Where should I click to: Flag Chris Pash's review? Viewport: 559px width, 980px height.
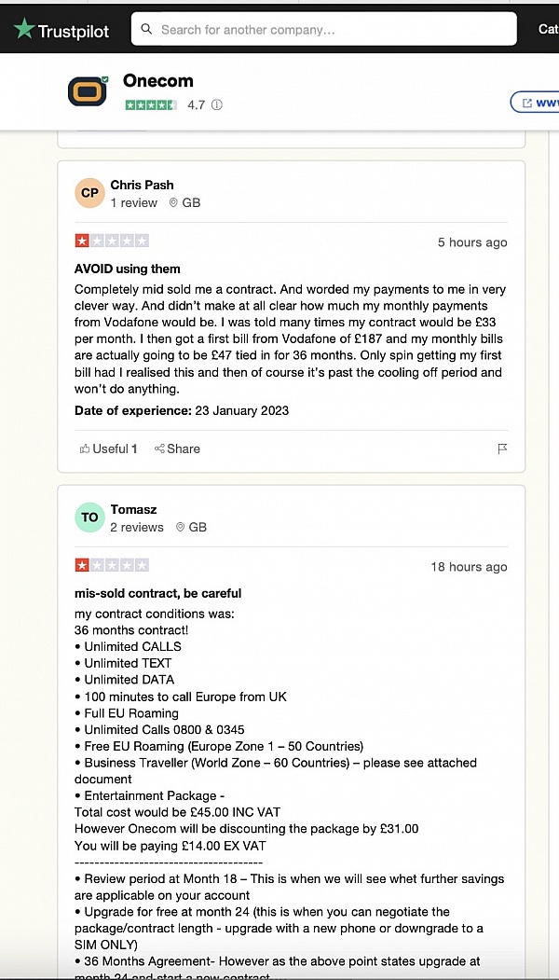coord(502,449)
